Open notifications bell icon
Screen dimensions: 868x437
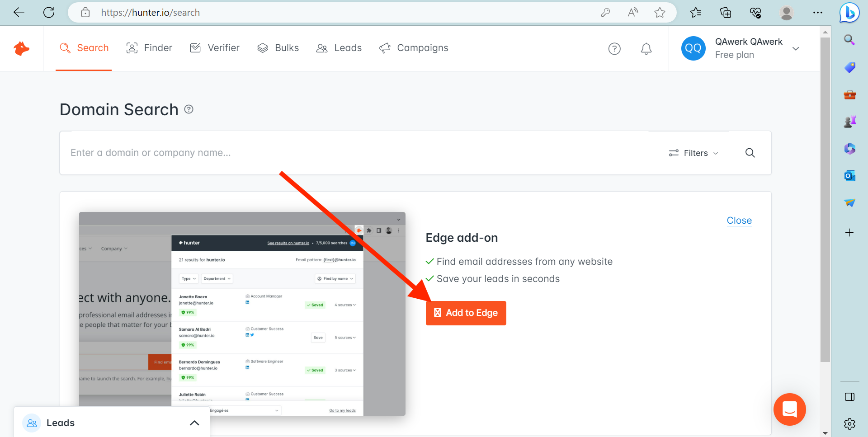click(646, 48)
